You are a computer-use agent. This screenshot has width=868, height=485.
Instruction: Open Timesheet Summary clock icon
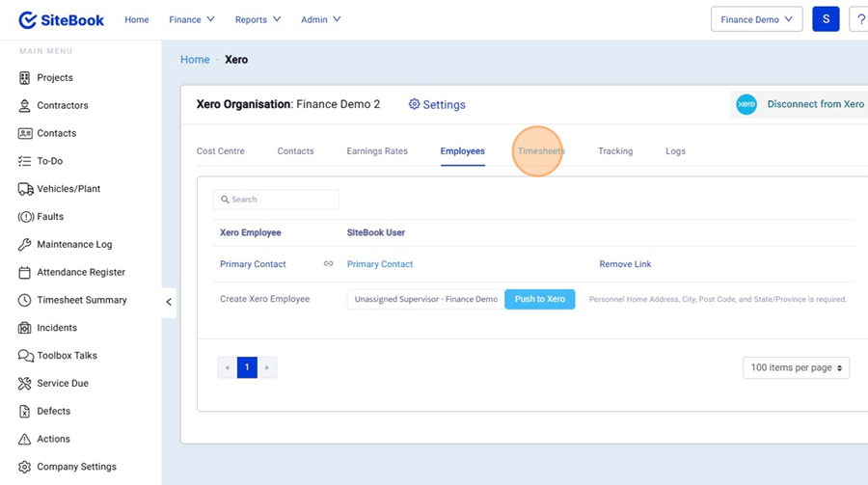tap(25, 301)
